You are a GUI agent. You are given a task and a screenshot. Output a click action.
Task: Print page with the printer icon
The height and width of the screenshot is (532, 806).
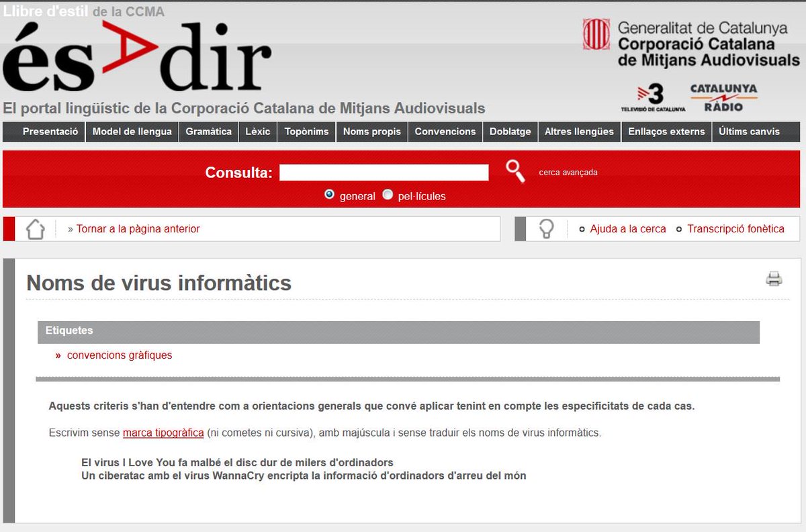[774, 279]
